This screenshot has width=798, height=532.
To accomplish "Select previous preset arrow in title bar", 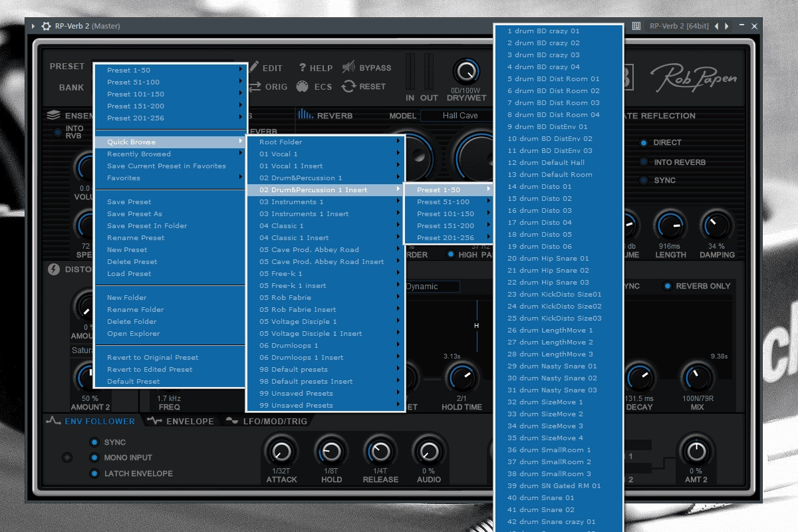I will (x=716, y=26).
